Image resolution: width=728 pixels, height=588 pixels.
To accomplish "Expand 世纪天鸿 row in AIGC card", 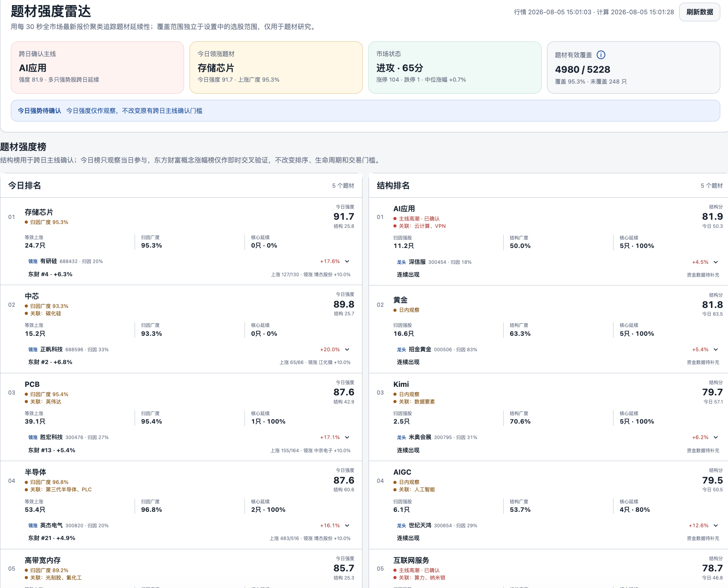I will [x=716, y=526].
